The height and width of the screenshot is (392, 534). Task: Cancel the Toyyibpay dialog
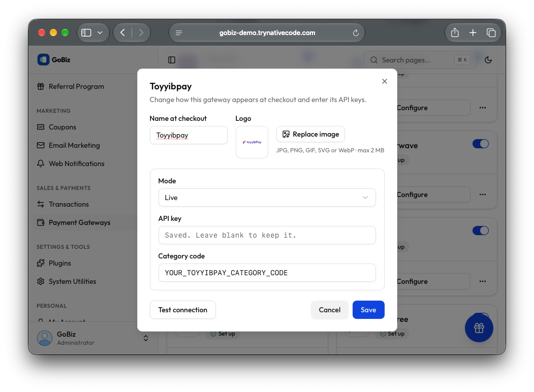pyautogui.click(x=329, y=310)
